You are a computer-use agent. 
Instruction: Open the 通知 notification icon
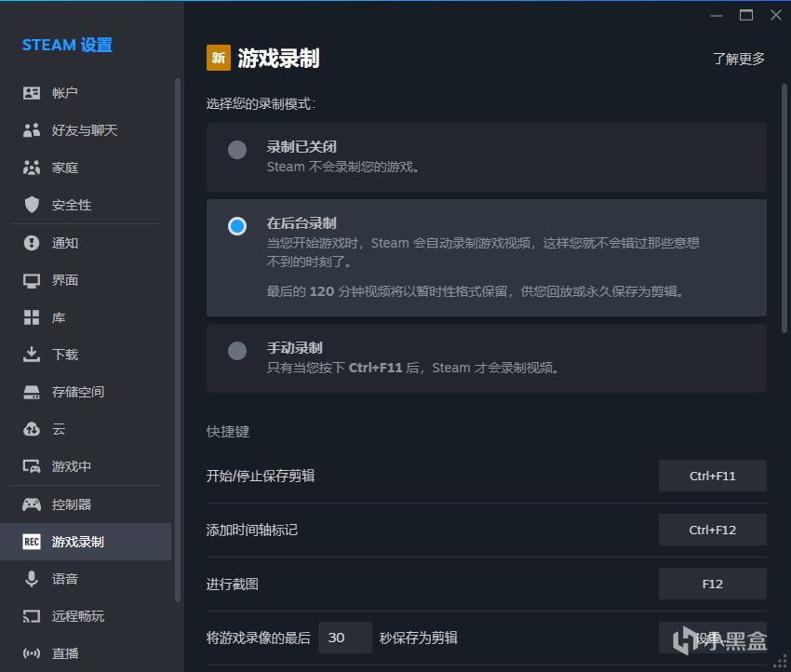[x=32, y=243]
